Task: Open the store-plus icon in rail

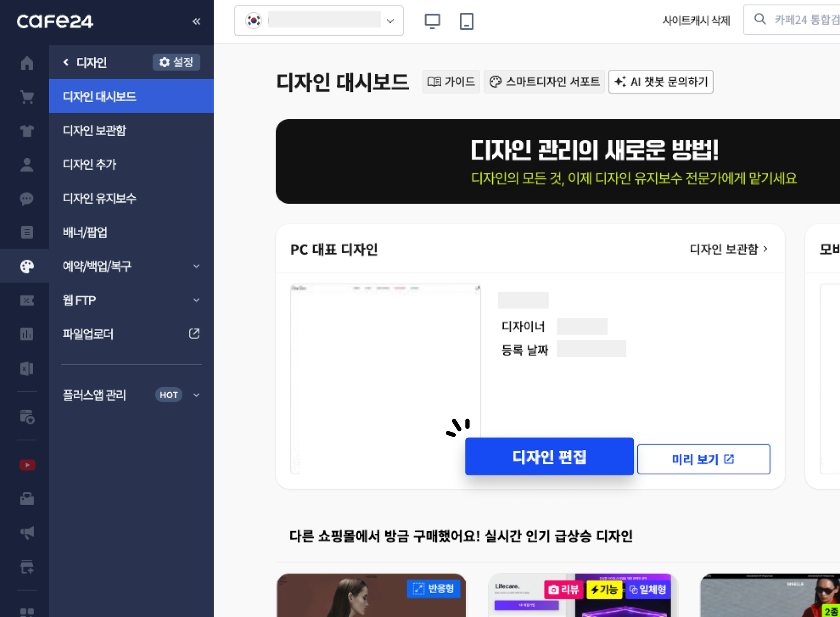Action: [x=27, y=567]
